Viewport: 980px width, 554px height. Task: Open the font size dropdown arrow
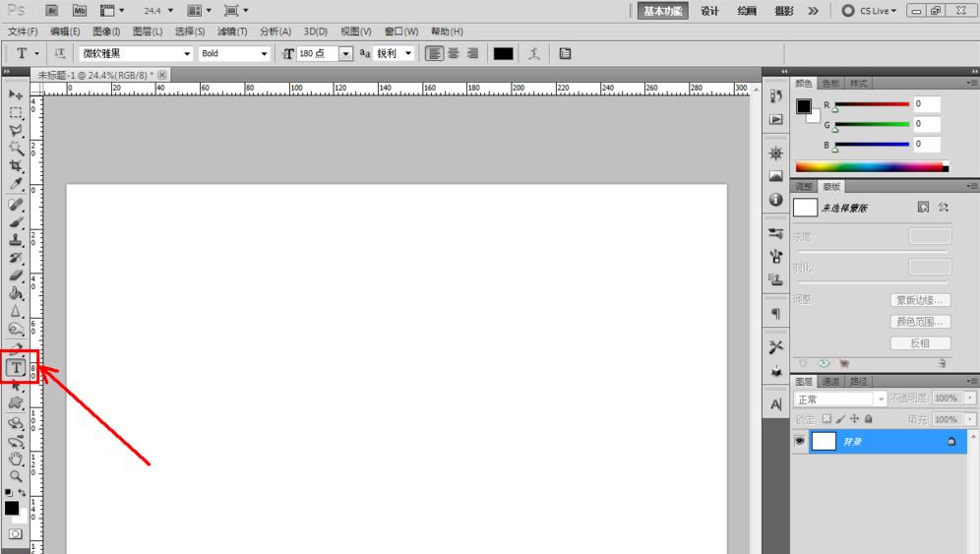coord(345,54)
